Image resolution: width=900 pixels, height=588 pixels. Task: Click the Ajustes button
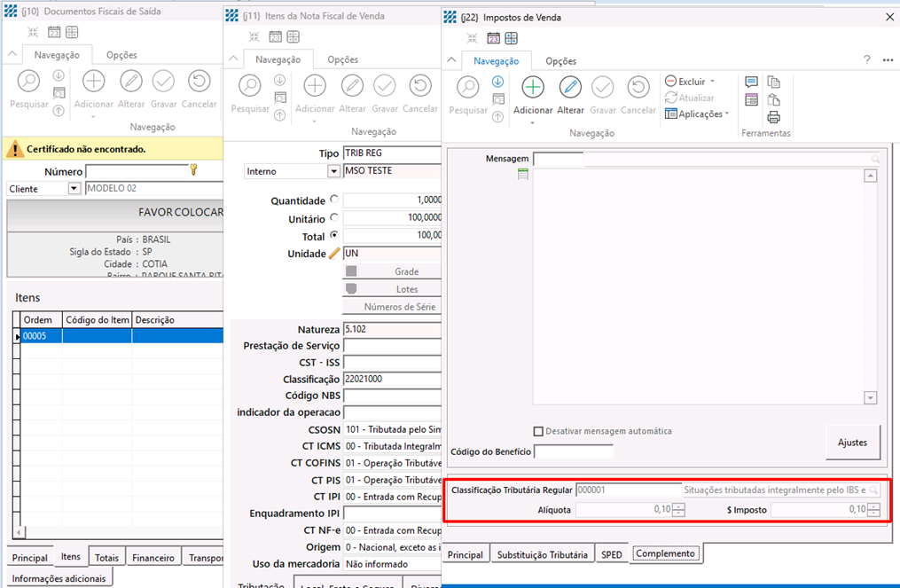point(852,442)
